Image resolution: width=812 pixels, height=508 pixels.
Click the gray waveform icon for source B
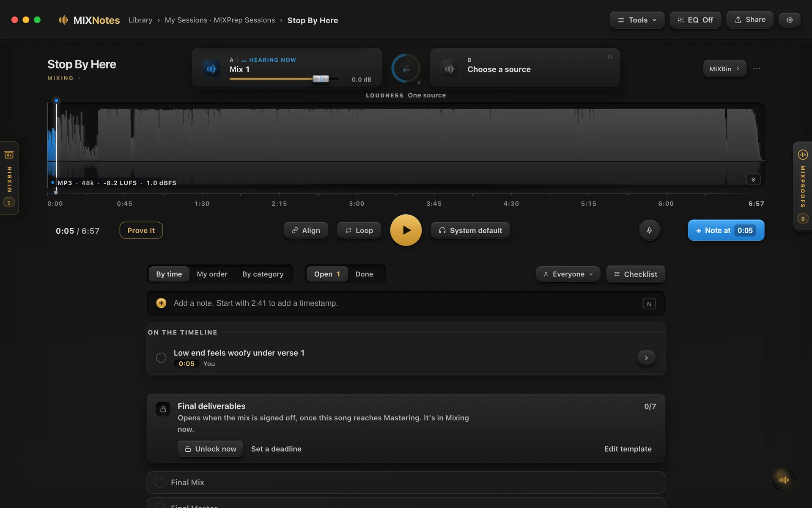pos(449,69)
